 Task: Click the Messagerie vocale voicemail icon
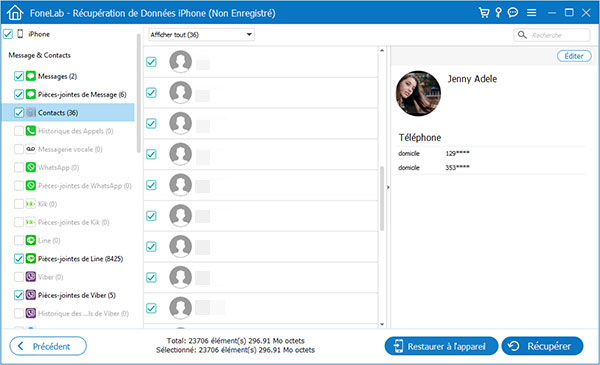31,149
